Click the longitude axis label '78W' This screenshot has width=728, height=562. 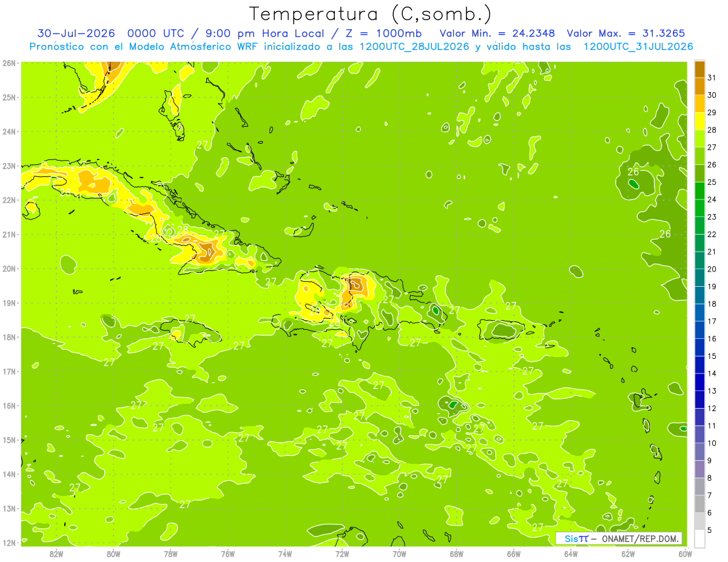170,554
